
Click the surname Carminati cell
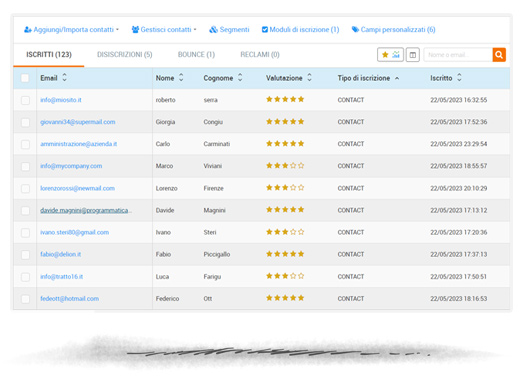217,144
